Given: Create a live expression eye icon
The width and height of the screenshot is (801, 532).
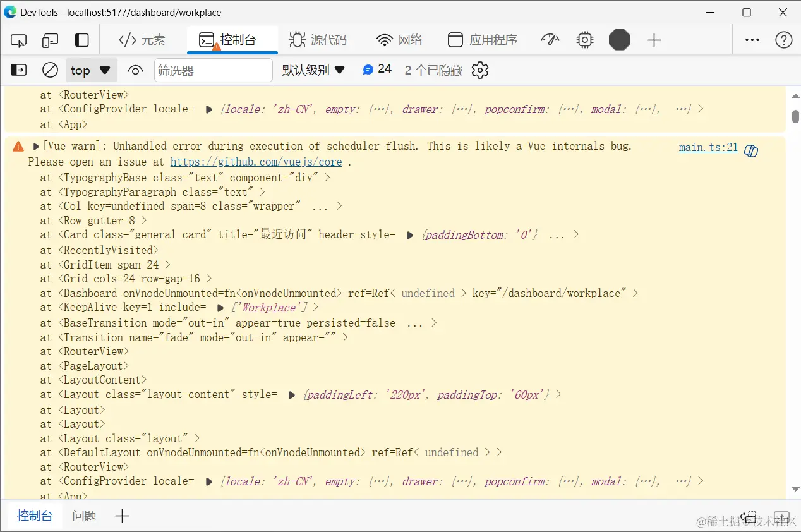Looking at the screenshot, I should [135, 70].
